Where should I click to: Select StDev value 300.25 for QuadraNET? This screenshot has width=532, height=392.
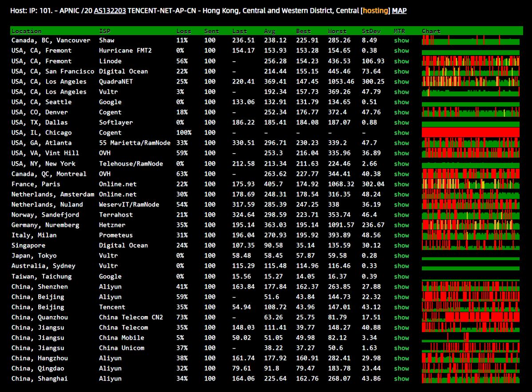tap(373, 81)
